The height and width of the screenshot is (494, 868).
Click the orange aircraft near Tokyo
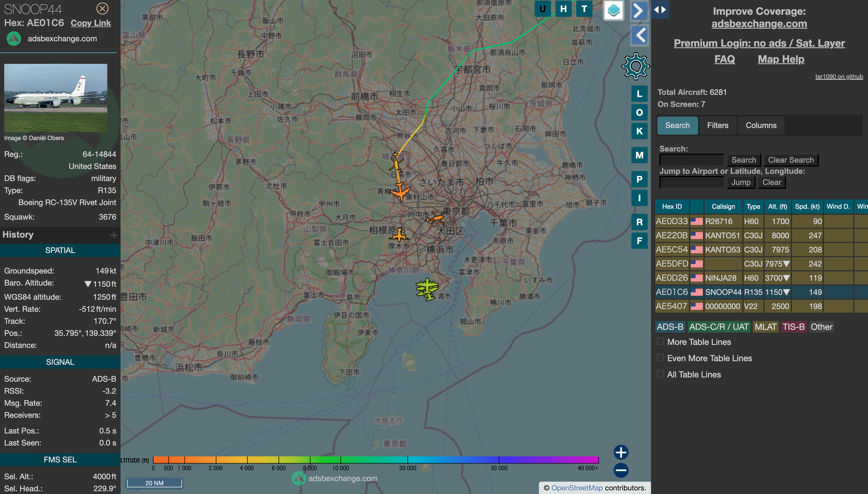click(435, 218)
